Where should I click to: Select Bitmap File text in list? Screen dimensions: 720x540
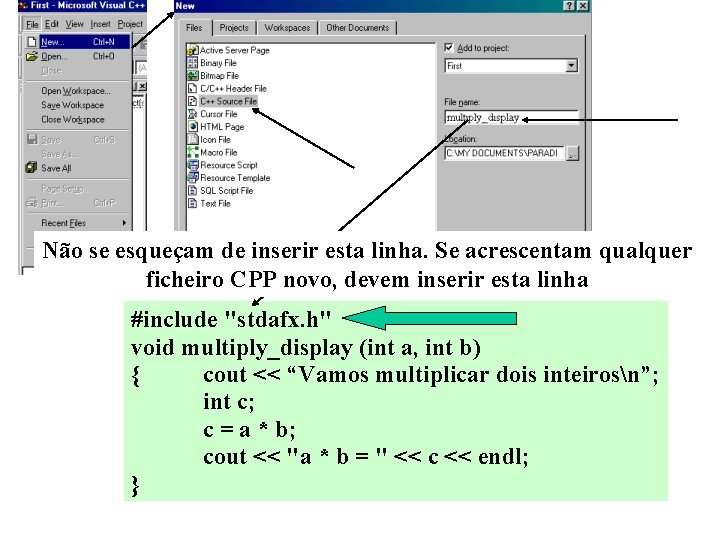[219, 76]
